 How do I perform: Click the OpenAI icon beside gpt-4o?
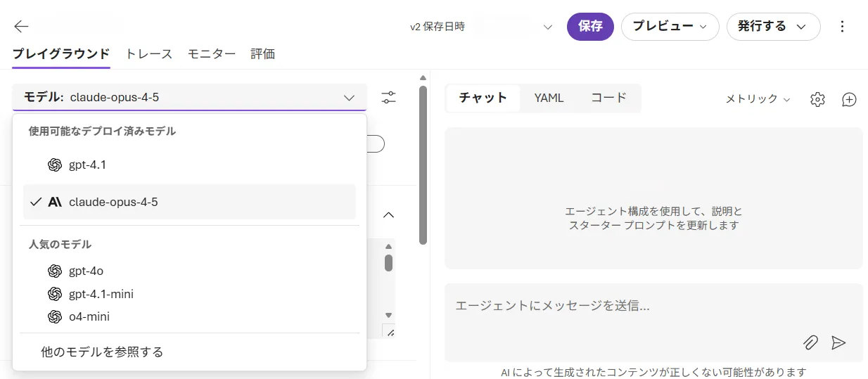(55, 271)
